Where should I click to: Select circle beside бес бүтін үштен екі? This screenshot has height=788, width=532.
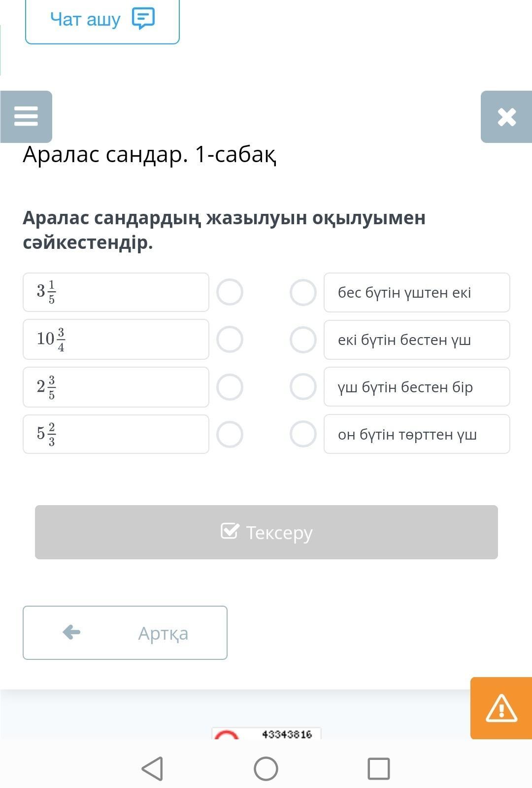303,292
